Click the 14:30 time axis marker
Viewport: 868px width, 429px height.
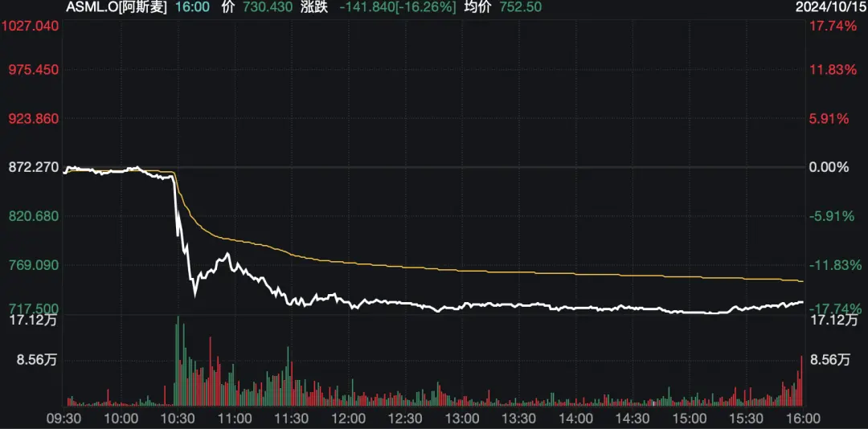633,418
